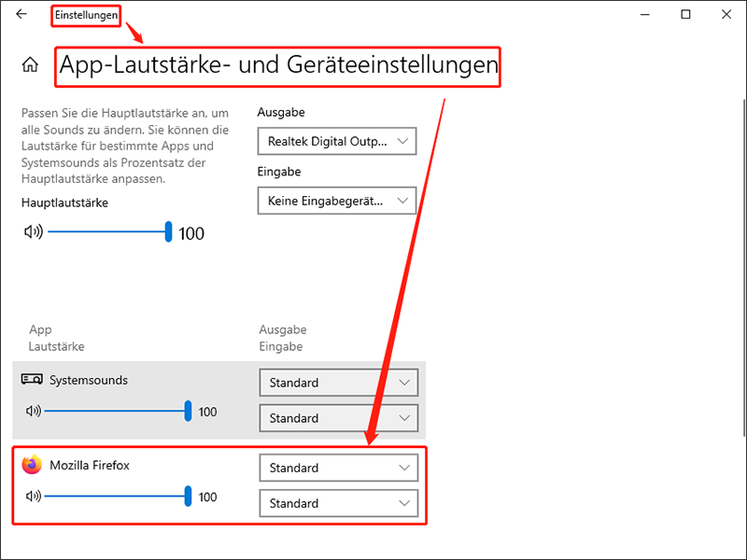Click the Minimize window button
The image size is (747, 560).
pyautogui.click(x=644, y=15)
